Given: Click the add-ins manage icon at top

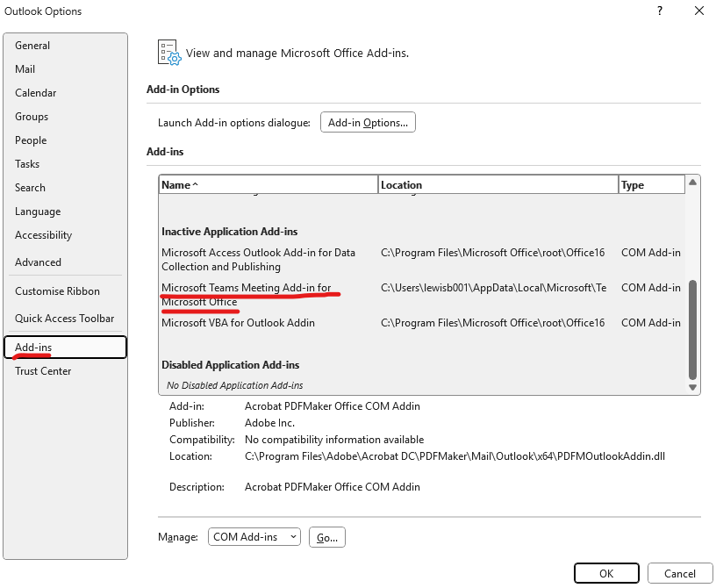Looking at the screenshot, I should click(x=169, y=53).
